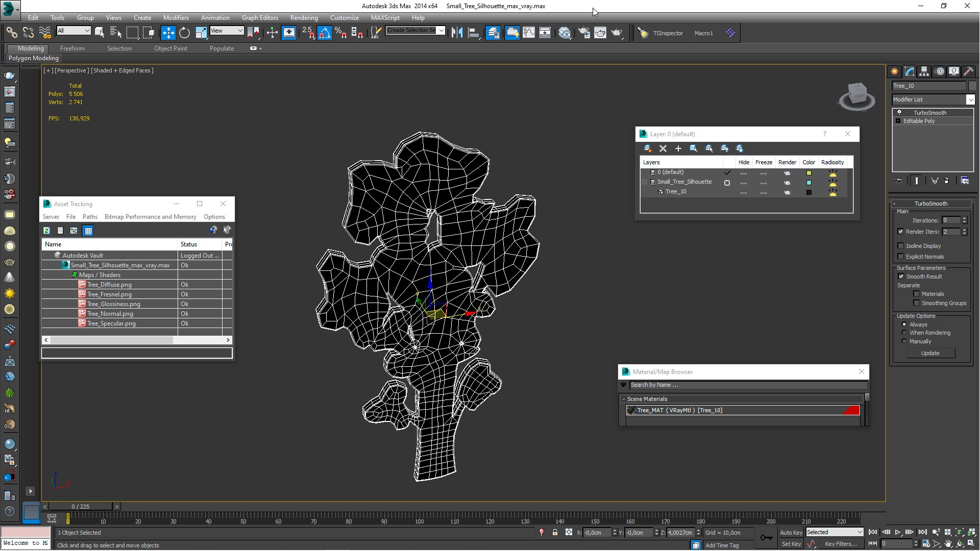This screenshot has height=551, width=980.
Task: Click 0 (default) layer color swatch
Action: tap(808, 173)
